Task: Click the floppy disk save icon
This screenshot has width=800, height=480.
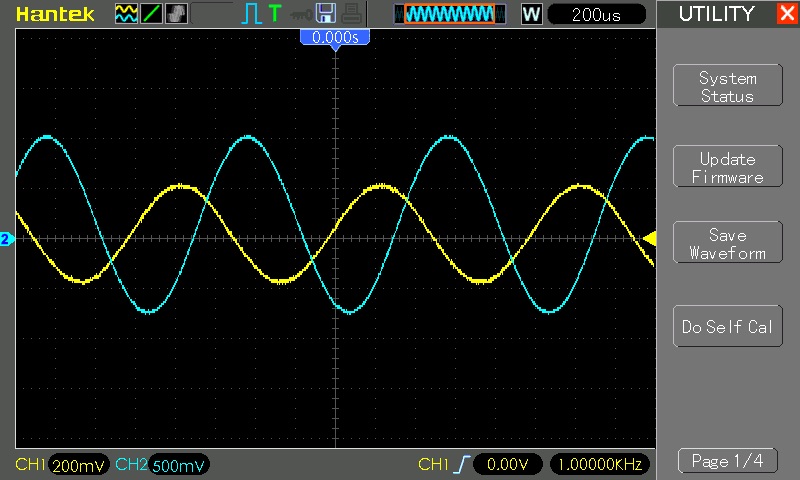Action: pos(326,13)
